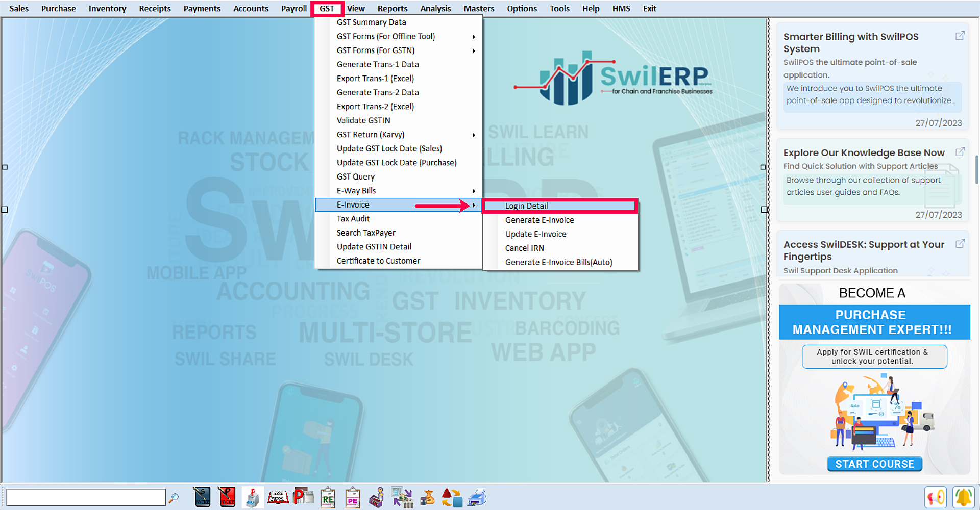Open the Tools menu
Viewport: 980px width, 510px height.
click(559, 8)
